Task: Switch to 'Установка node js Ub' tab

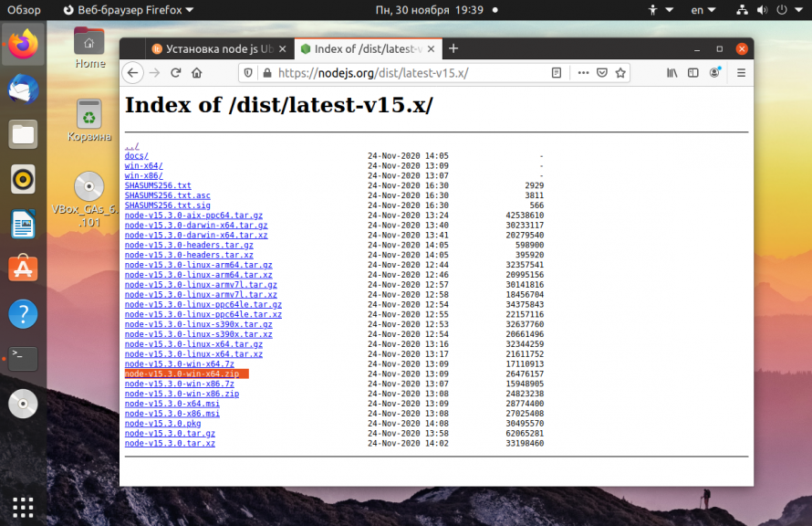Action: [x=220, y=48]
